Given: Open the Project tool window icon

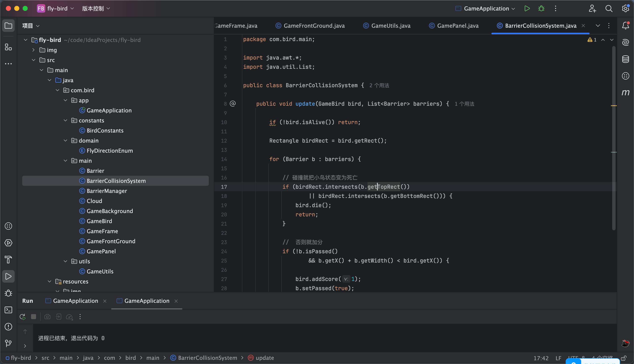Looking at the screenshot, I should (x=8, y=26).
